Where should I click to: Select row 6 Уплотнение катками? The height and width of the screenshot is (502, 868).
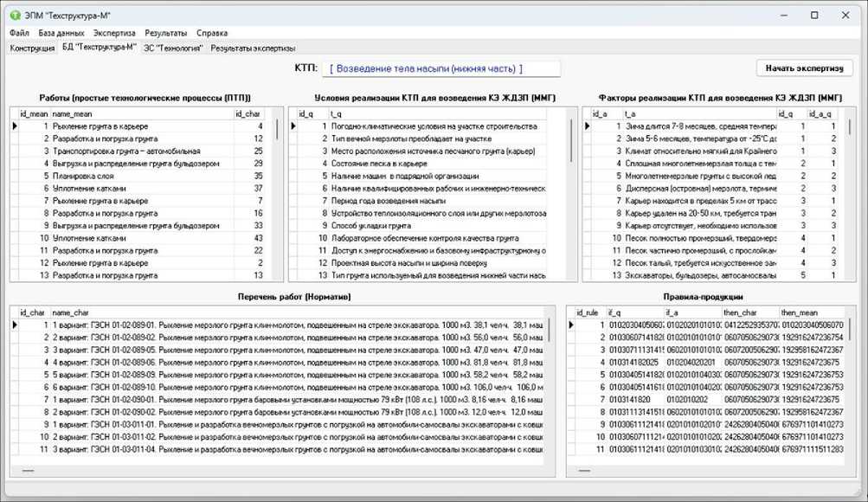pyautogui.click(x=142, y=188)
